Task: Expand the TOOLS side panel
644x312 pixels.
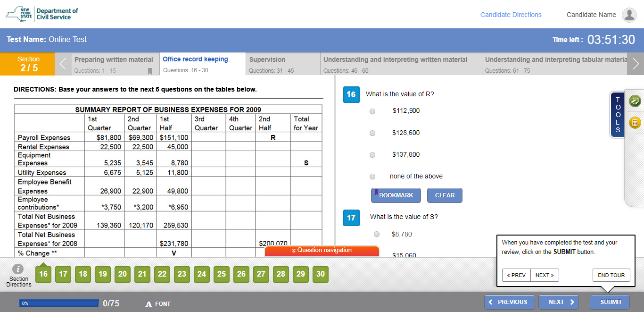Action: point(617,115)
